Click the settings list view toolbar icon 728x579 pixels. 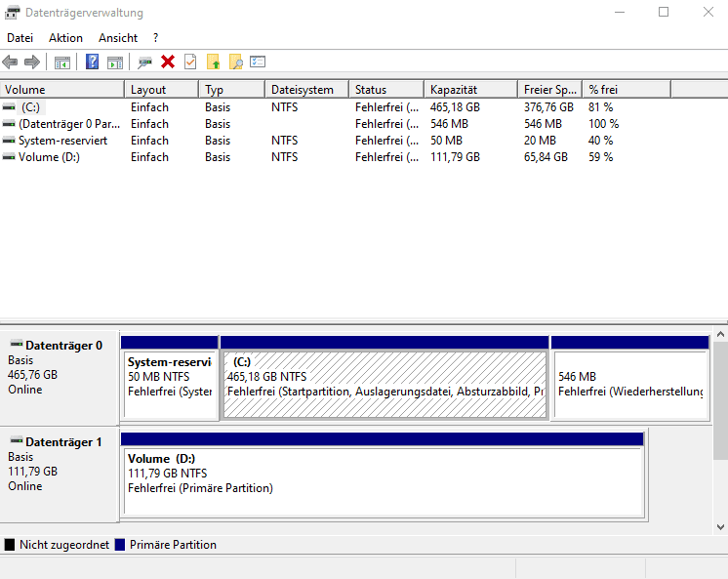coord(258,62)
